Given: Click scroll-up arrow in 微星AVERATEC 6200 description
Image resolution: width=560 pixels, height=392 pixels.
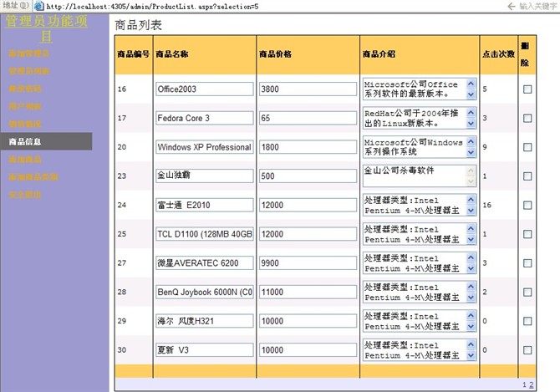Looking at the screenshot, I should tap(471, 257).
